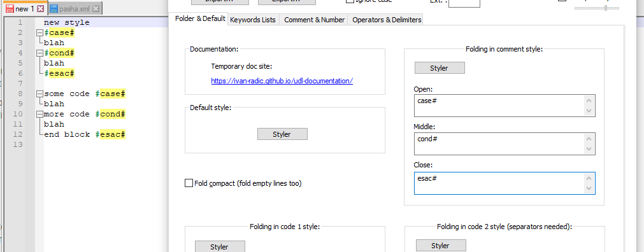Click the up arrow in the Open field

[x=589, y=101]
